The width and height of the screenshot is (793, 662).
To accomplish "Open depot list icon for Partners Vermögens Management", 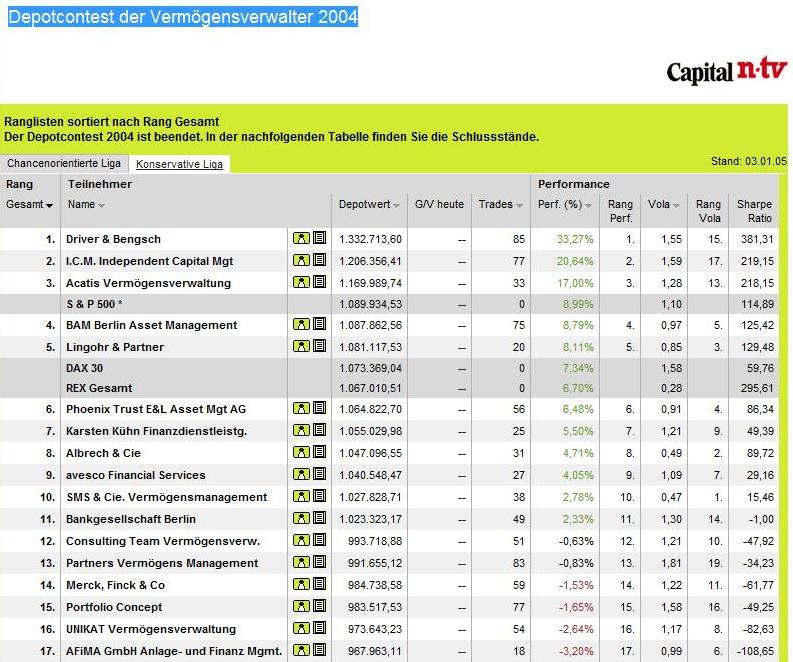I will (319, 562).
